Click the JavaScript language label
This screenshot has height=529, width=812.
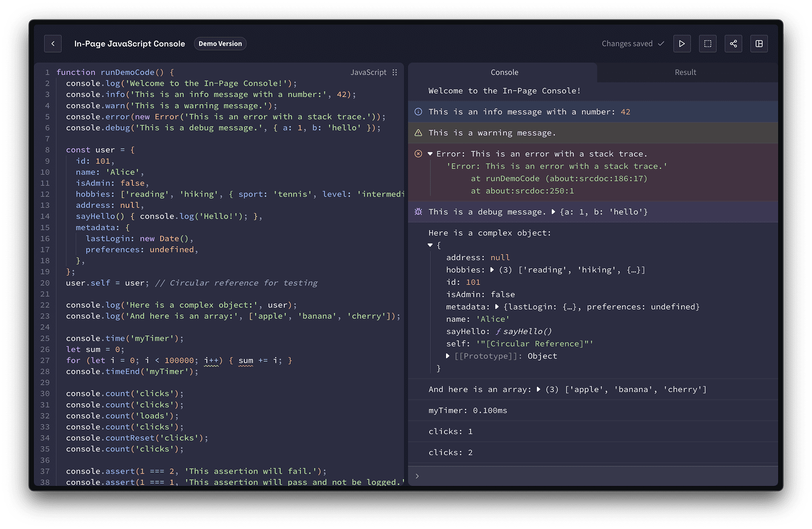368,72
